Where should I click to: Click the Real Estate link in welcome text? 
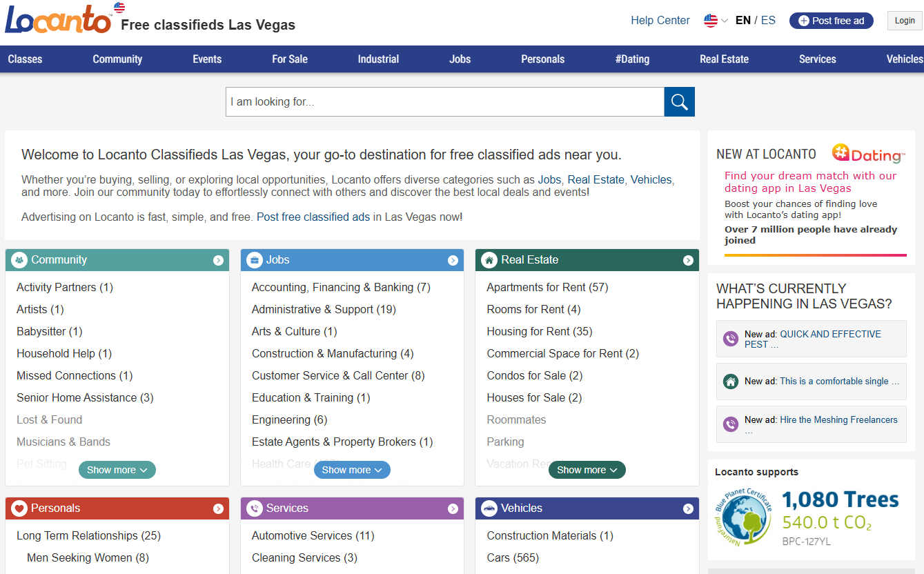coord(596,179)
